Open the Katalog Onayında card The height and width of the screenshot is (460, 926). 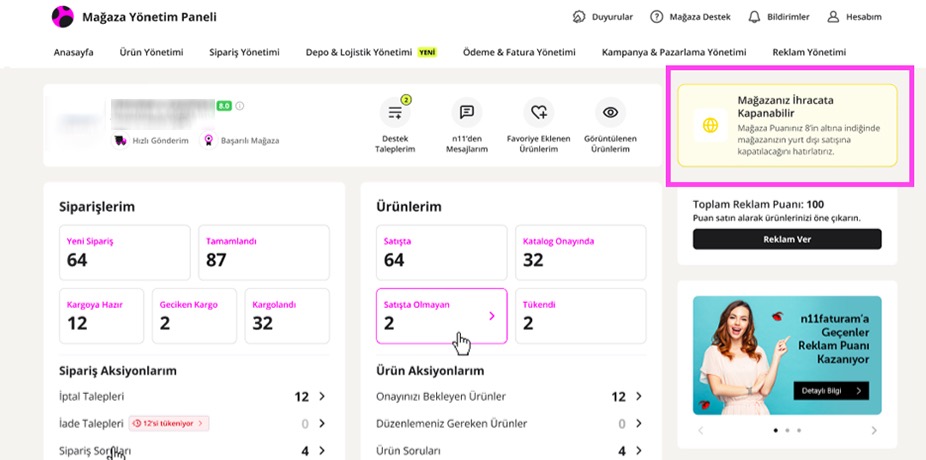tap(581, 253)
